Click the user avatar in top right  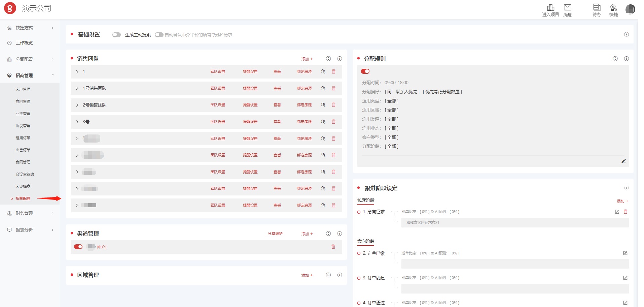tap(630, 9)
